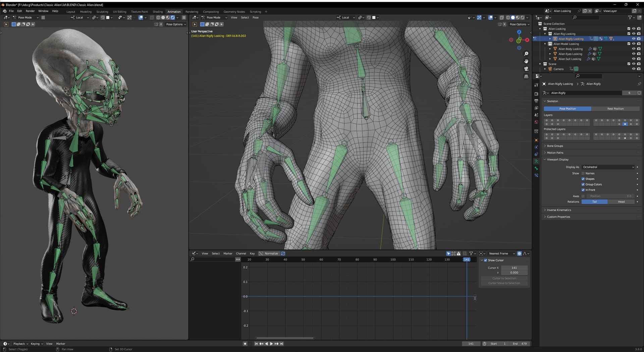Click the new scene icon beside Alien Looking

[585, 11]
